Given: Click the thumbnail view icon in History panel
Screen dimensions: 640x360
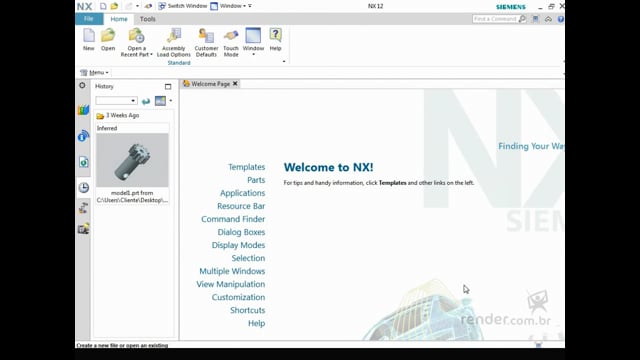Looking at the screenshot, I should point(160,101).
